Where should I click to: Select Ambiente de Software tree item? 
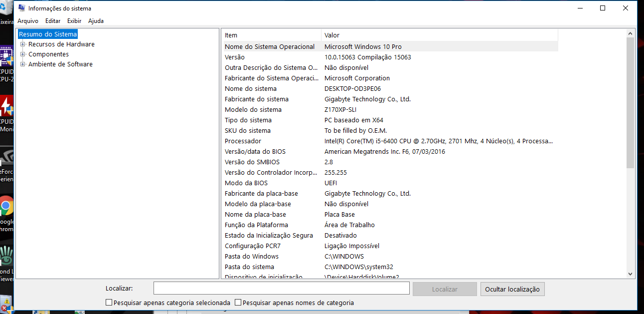(x=60, y=64)
